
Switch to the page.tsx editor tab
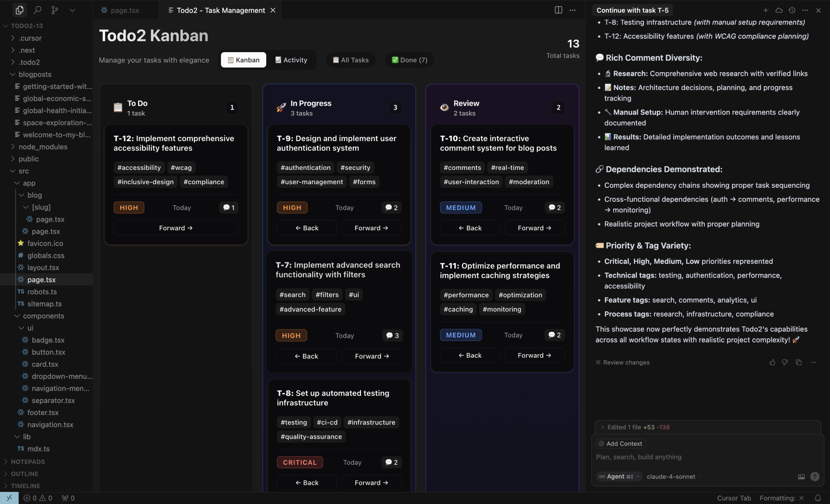pos(124,10)
